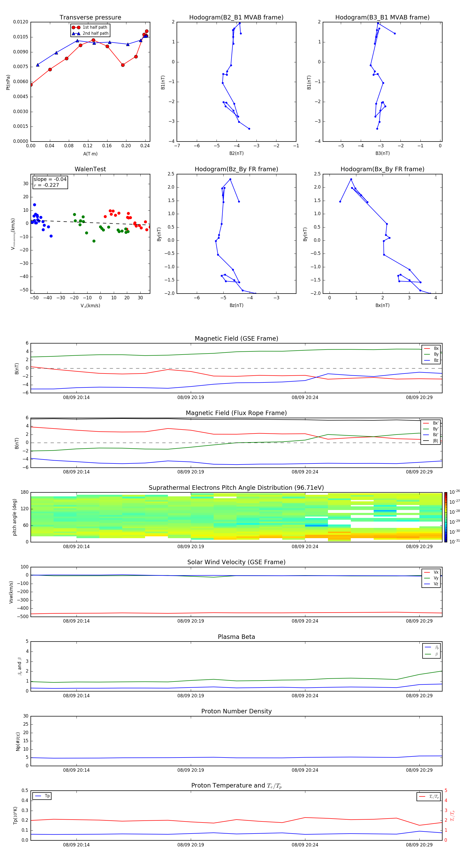Click the 'Hodogram(Bz_By FR frame)' title
Image resolution: width=473 pixels, height=868 pixels.
[236, 169]
